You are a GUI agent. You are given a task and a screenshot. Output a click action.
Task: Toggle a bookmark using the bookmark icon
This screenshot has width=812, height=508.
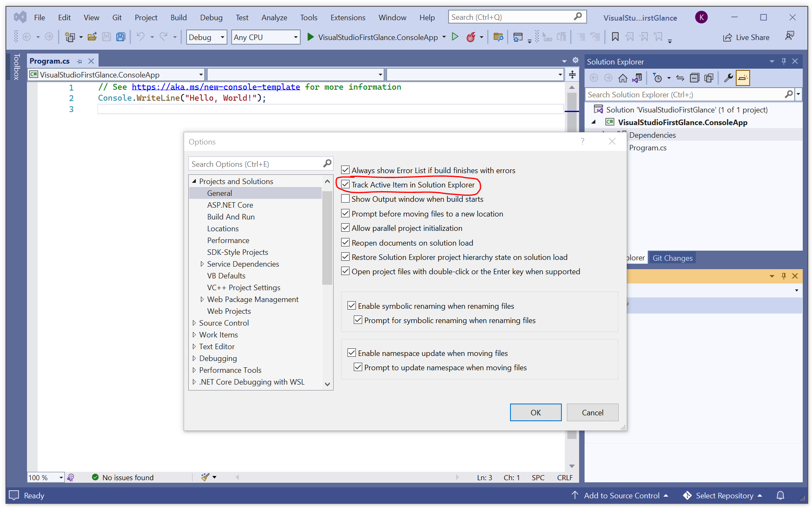pos(615,37)
